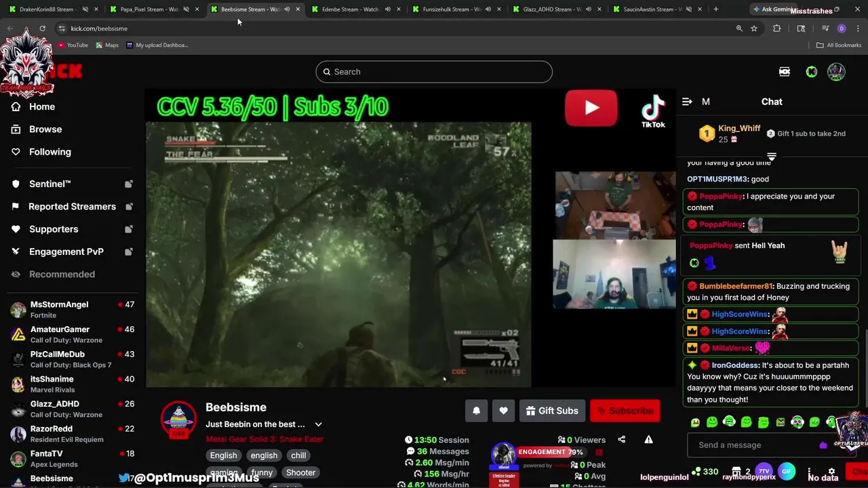The image size is (868, 488).
Task: Click IronGoddess username in chat
Action: (735, 365)
